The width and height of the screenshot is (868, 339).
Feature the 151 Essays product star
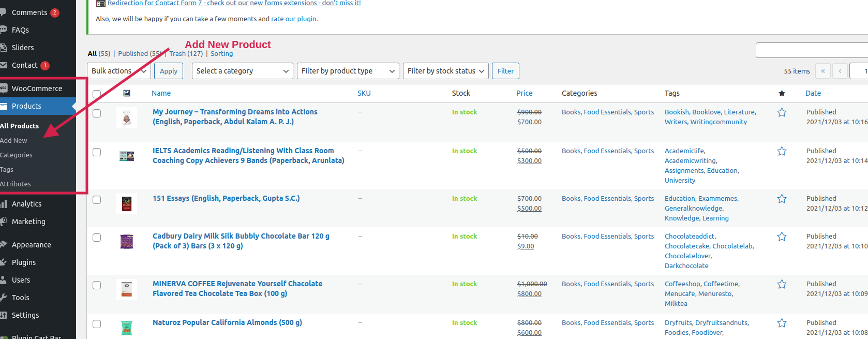point(782,199)
